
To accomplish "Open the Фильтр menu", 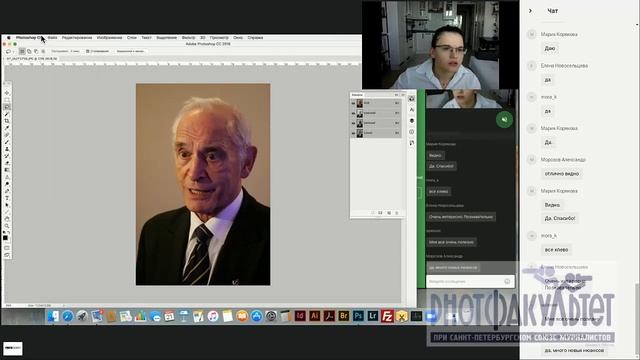I will tap(188, 38).
